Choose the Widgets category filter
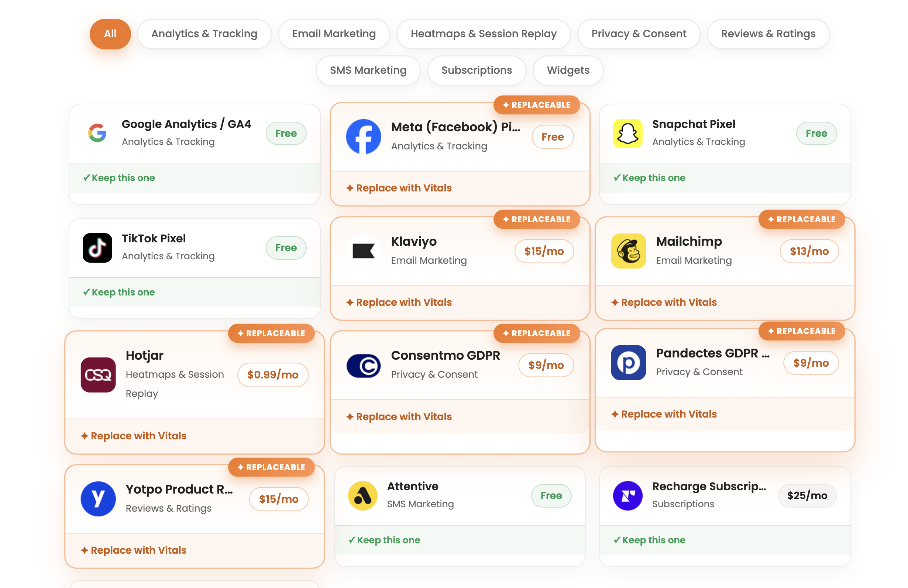Screen dimensions: 908x588 (x=568, y=70)
